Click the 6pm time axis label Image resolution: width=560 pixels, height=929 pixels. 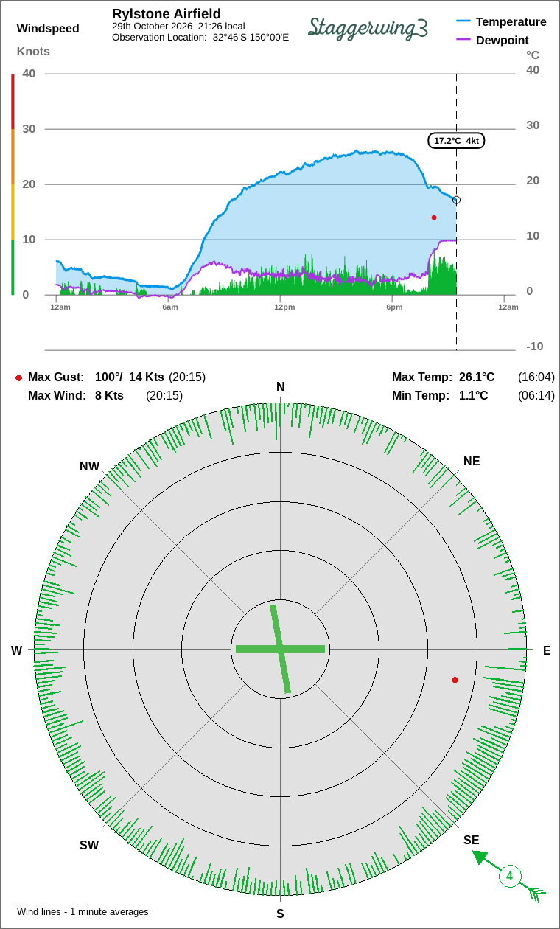point(394,307)
